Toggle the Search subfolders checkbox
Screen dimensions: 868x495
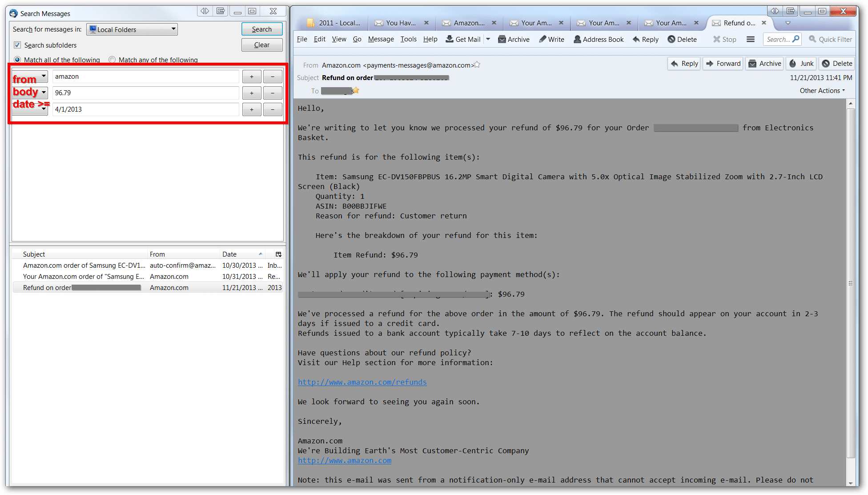(17, 45)
